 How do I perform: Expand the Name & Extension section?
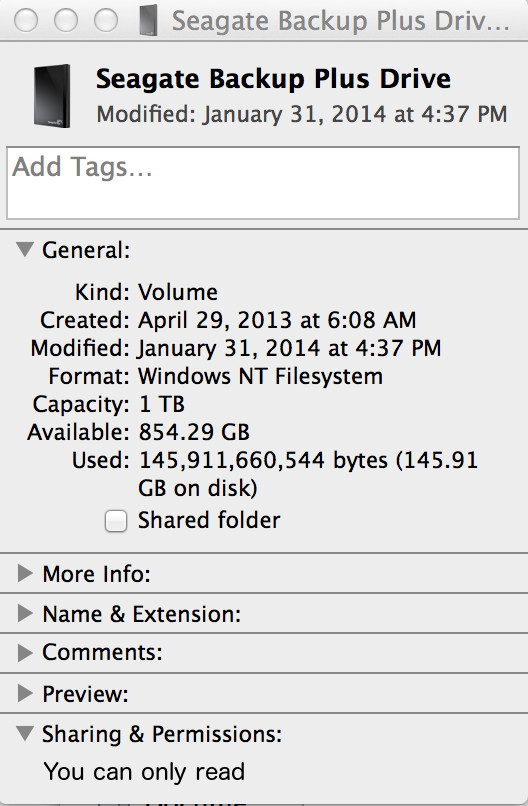(24, 613)
